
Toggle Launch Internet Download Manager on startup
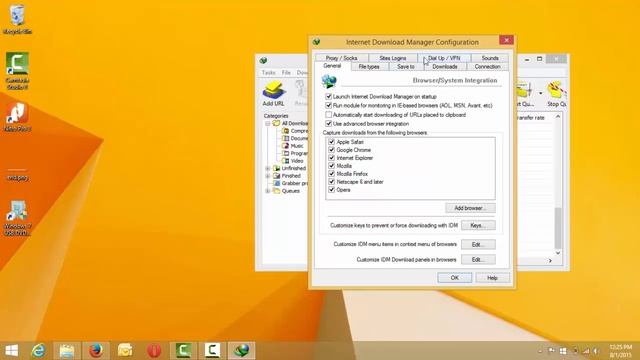[329, 97]
